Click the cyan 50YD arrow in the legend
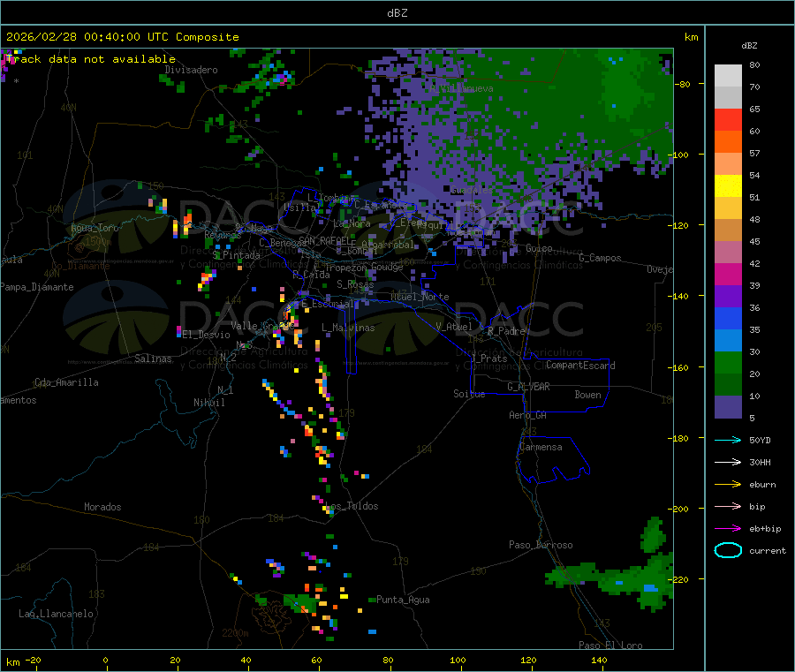This screenshot has height=672, width=795. pos(728,440)
